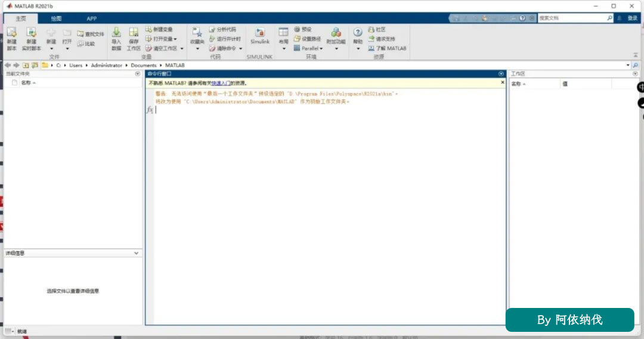Open 预设 (Preferences) gear icon
The image size is (644, 339).
[297, 29]
